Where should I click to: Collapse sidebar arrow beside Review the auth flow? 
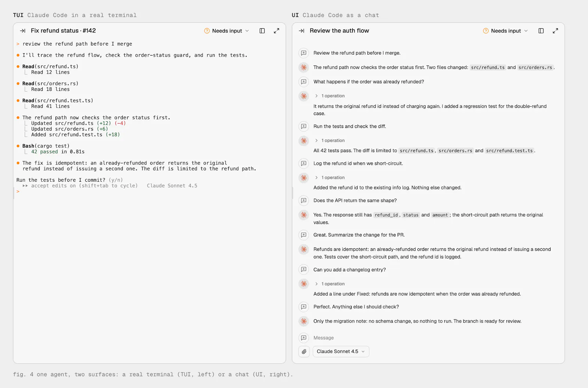[x=302, y=31]
